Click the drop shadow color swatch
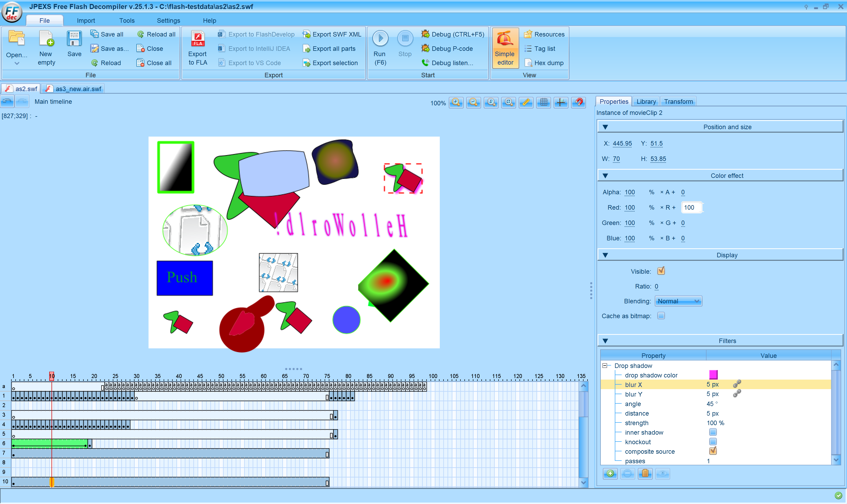 coord(713,375)
